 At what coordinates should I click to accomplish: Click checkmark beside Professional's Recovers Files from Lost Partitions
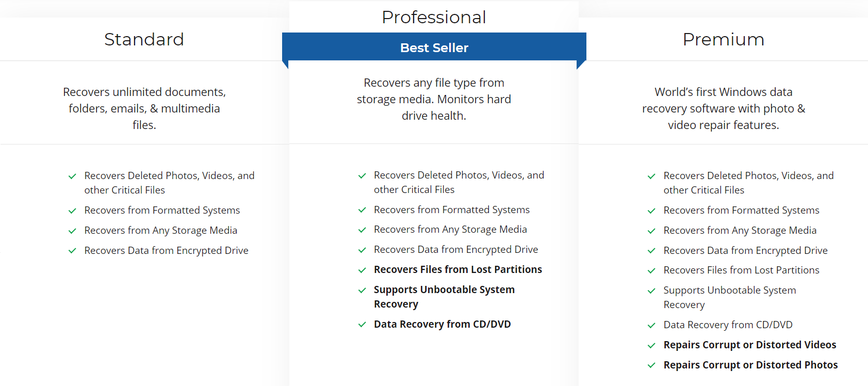pos(362,270)
